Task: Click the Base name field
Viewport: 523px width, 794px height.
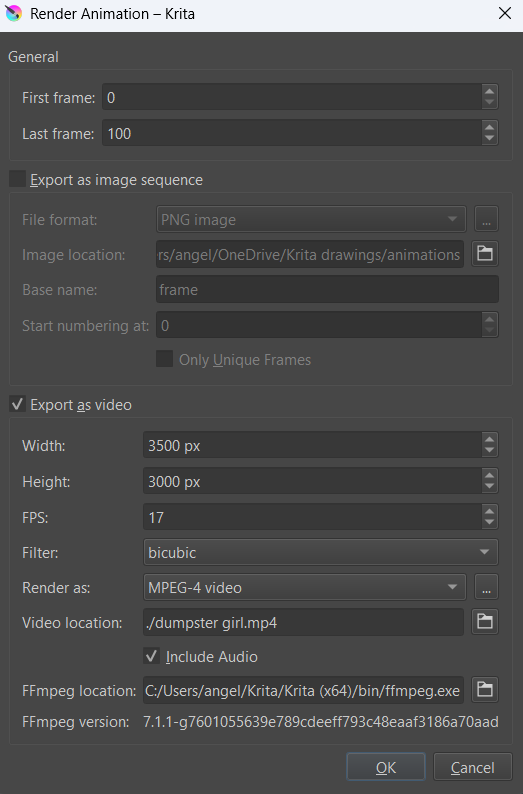Action: tap(327, 289)
